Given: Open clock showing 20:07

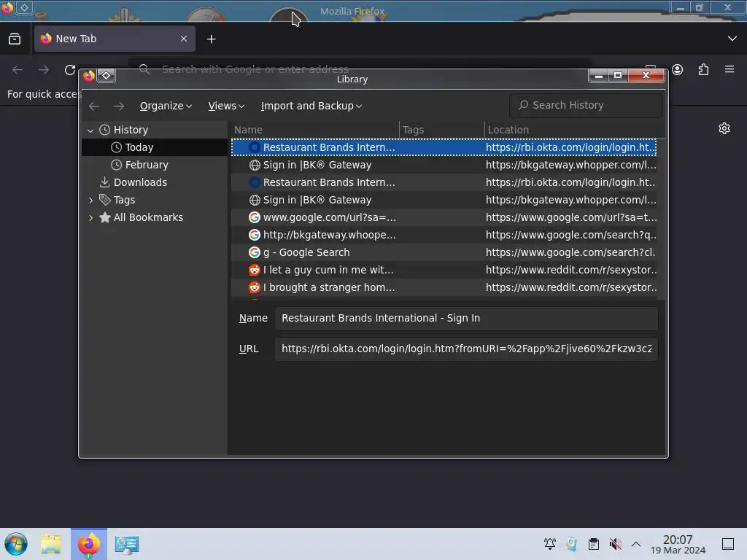Looking at the screenshot, I should click(678, 544).
